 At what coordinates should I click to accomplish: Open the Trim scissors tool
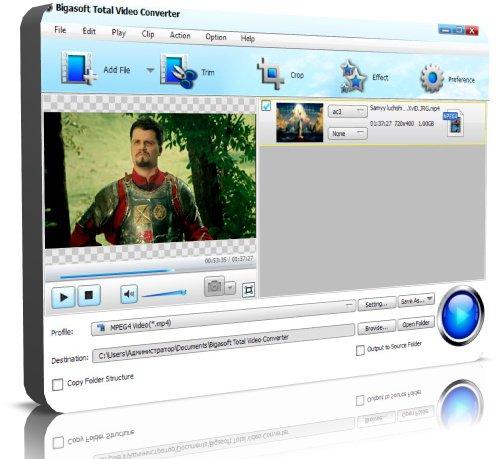(x=178, y=72)
